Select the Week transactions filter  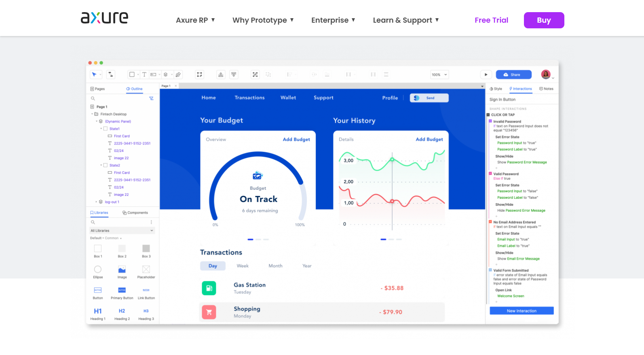coord(243,266)
